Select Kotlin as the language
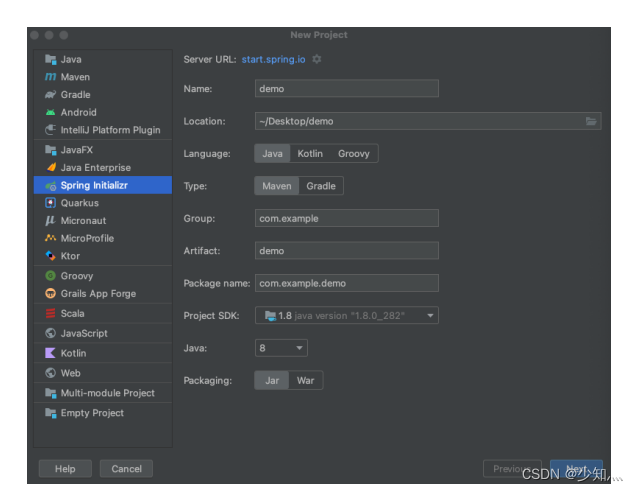This screenshot has height=492, width=638. (x=310, y=153)
